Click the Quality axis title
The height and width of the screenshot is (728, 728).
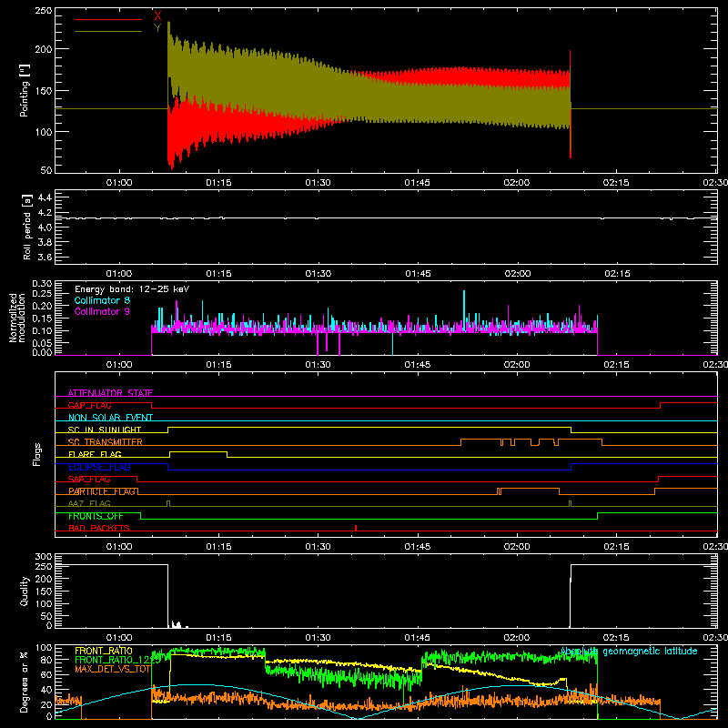(x=25, y=591)
